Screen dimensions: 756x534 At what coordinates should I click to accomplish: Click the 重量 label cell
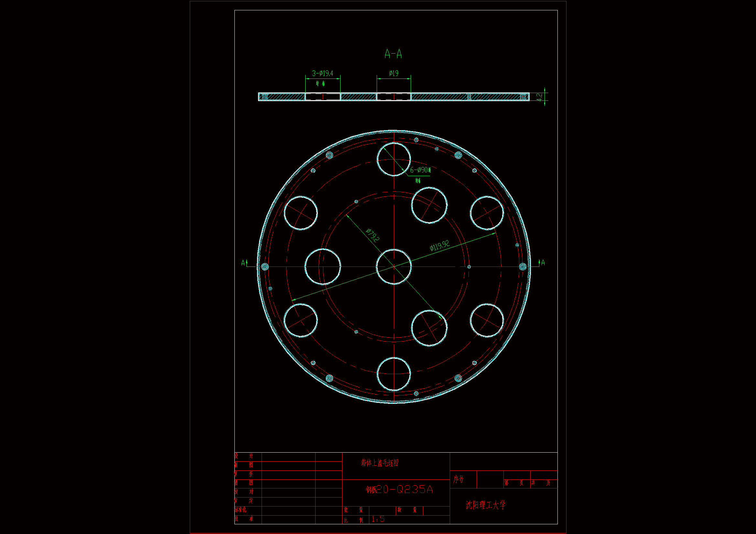(x=353, y=510)
